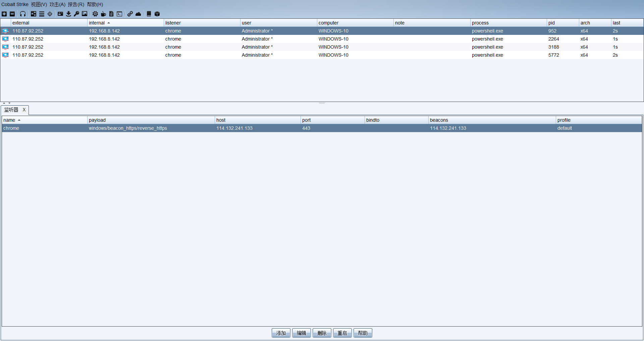Sort sessions by note column header
Image resolution: width=644 pixels, height=341 pixels.
[432, 23]
